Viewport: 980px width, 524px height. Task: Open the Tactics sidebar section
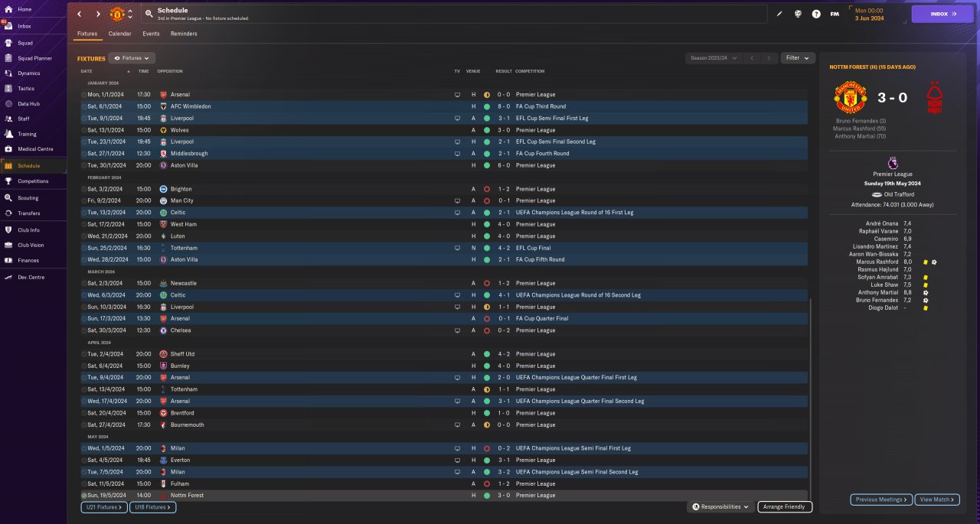[x=26, y=88]
